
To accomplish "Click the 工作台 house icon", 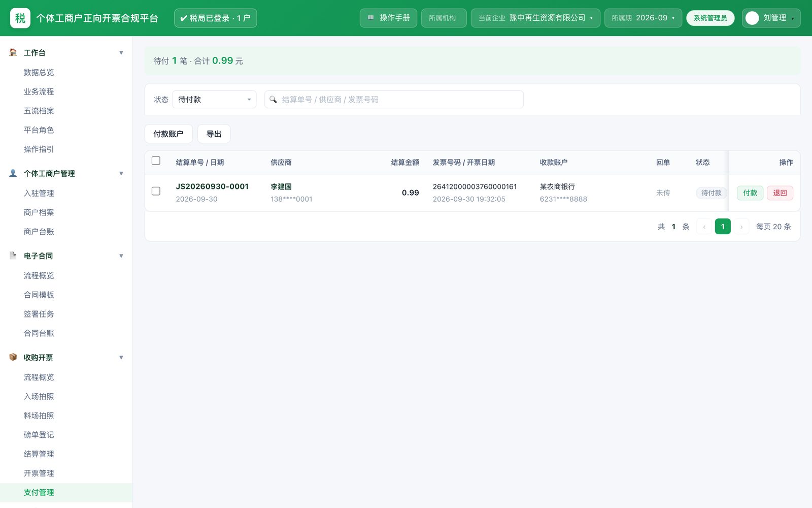I will point(13,52).
